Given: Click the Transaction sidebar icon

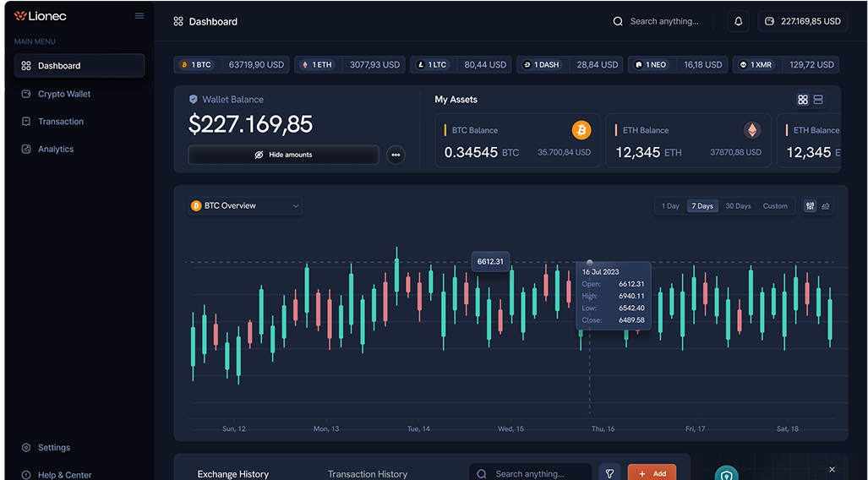Looking at the screenshot, I should tap(26, 121).
